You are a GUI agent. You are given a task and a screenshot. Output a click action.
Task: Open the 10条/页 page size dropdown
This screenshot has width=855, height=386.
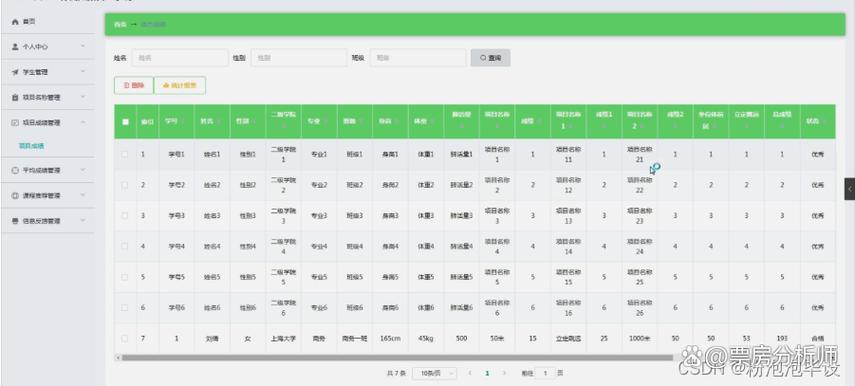point(435,373)
